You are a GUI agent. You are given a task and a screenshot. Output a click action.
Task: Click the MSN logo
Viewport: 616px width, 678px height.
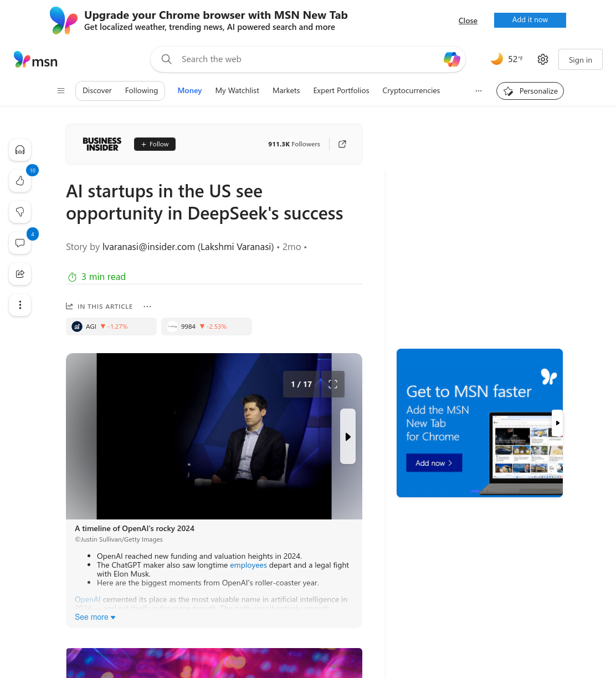coord(35,59)
